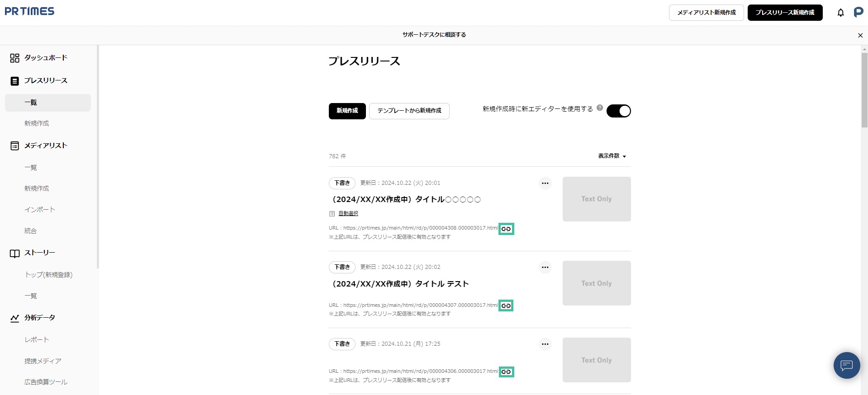The height and width of the screenshot is (395, 868).
Task: Click the 自動選択 link
Action: (x=348, y=213)
